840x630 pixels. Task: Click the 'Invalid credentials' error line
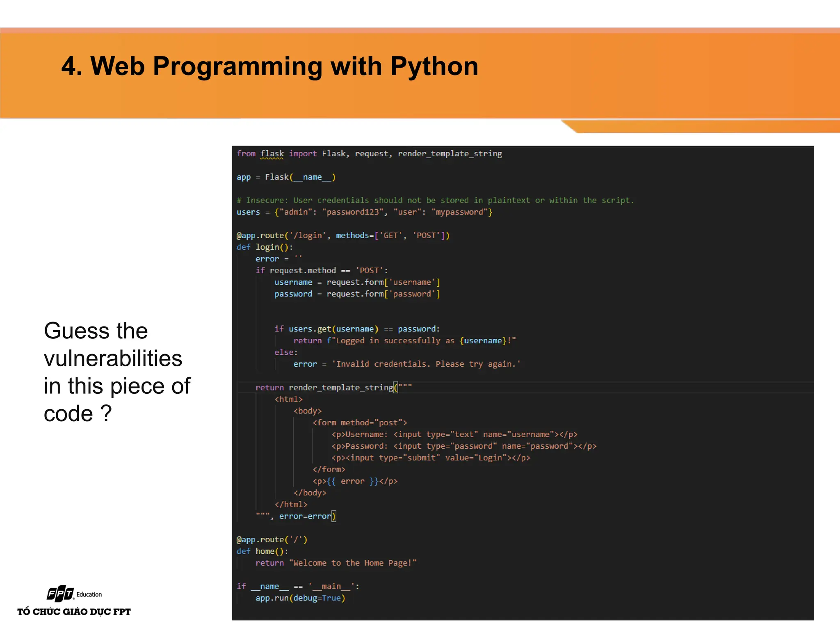click(x=406, y=364)
